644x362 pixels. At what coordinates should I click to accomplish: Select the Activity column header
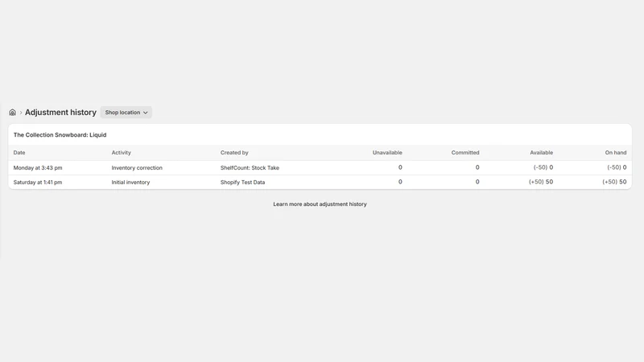click(122, 152)
